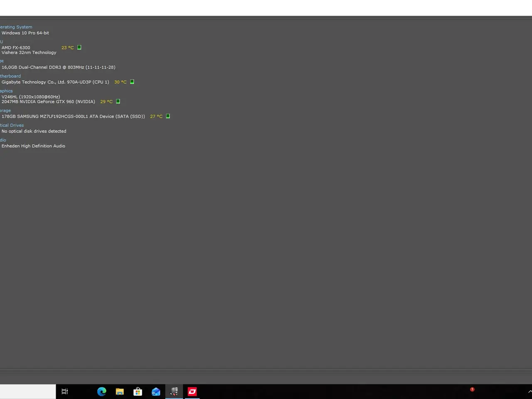The height and width of the screenshot is (399, 532).
Task: Click the GPU temperature value 29 °C
Action: pos(106,102)
